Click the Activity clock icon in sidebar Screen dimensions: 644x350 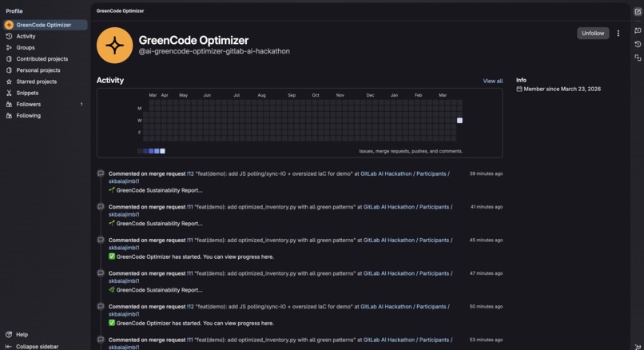pyautogui.click(x=9, y=36)
